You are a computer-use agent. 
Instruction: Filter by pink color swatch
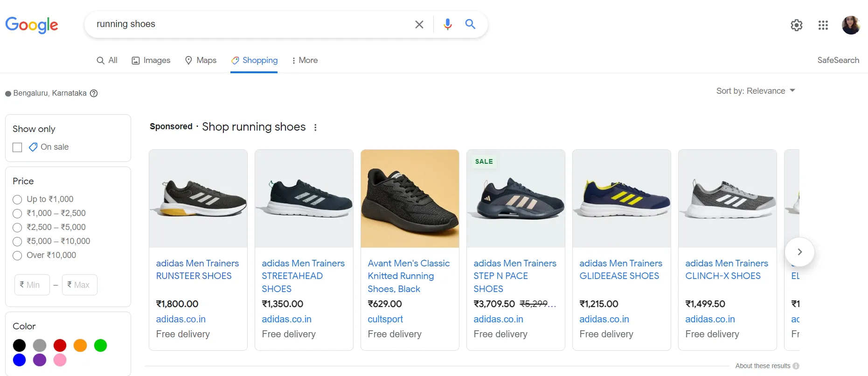click(x=60, y=360)
